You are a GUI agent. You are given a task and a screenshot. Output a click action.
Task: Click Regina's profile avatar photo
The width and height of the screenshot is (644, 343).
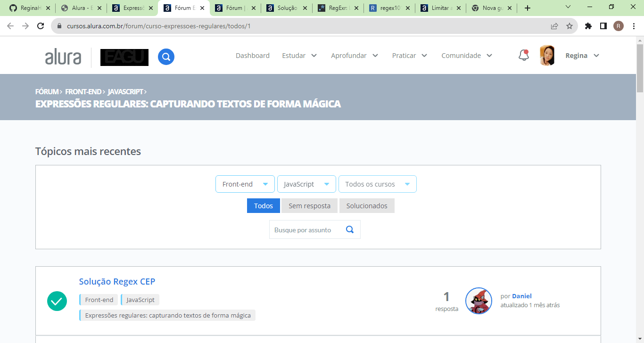click(547, 56)
